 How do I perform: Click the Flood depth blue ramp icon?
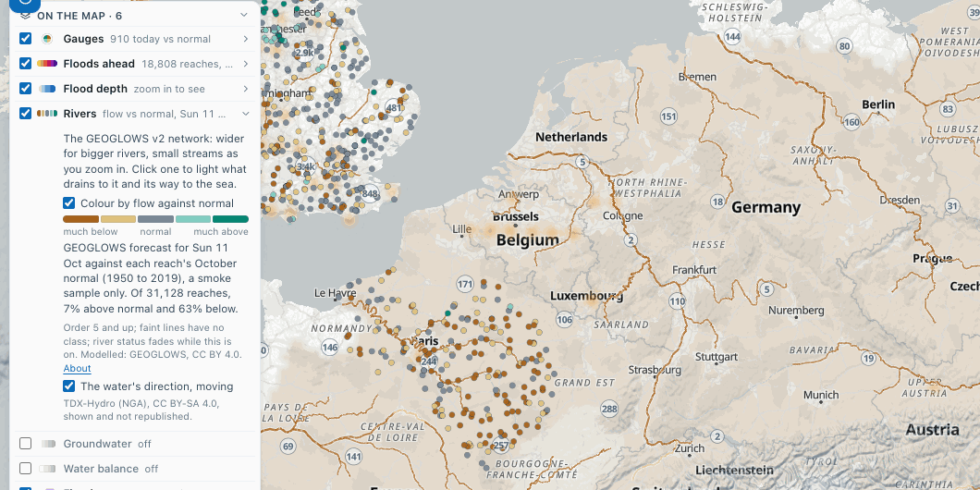(x=47, y=89)
